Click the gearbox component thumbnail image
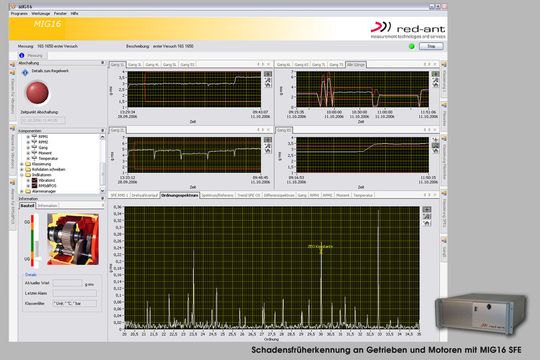The image size is (540, 360). [x=73, y=239]
